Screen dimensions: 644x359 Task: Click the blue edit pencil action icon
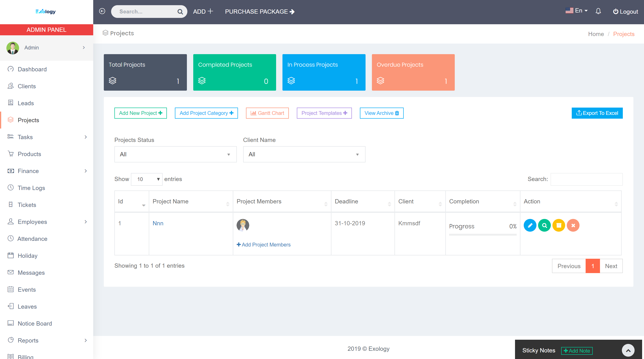(x=530, y=225)
